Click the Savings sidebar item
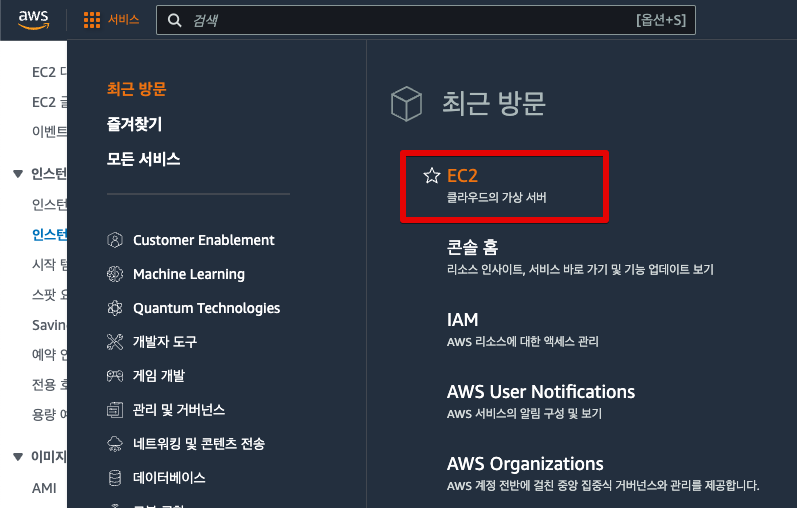The image size is (797, 508). click(49, 324)
